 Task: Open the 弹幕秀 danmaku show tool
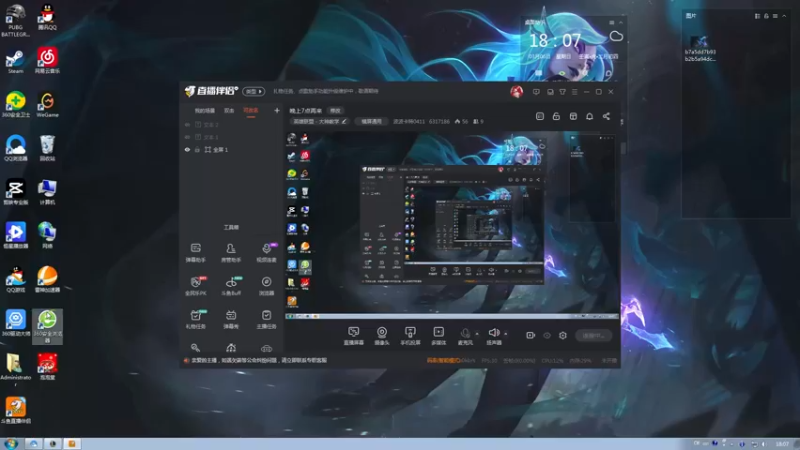pyautogui.click(x=231, y=319)
